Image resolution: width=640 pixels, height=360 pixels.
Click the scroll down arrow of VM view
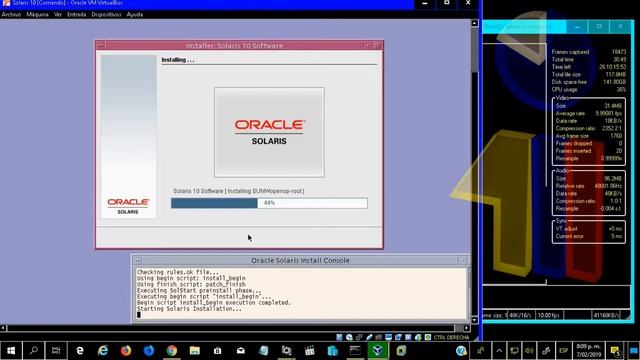[474, 320]
